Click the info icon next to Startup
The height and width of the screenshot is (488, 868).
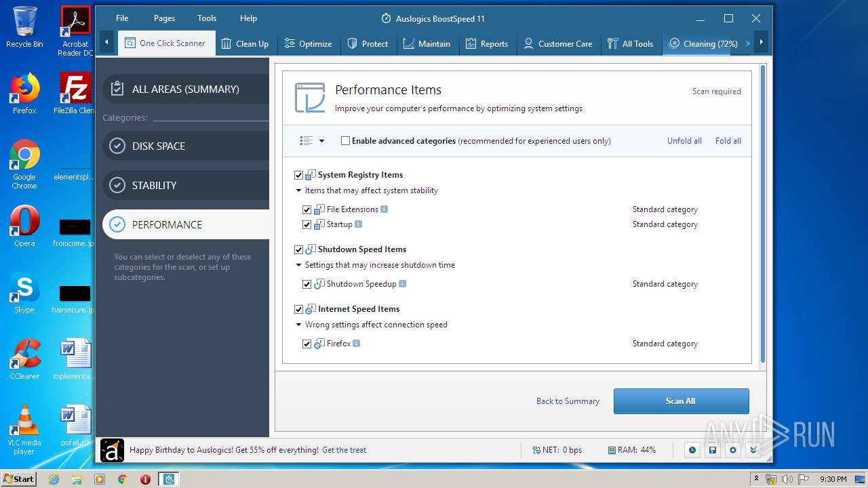[358, 224]
